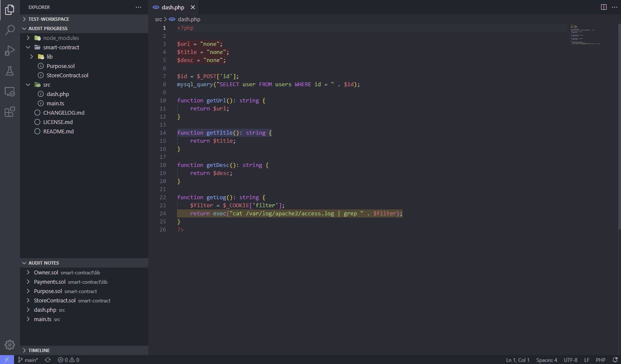Expand the node_modules folder
The height and width of the screenshot is (364, 621).
pyautogui.click(x=61, y=38)
